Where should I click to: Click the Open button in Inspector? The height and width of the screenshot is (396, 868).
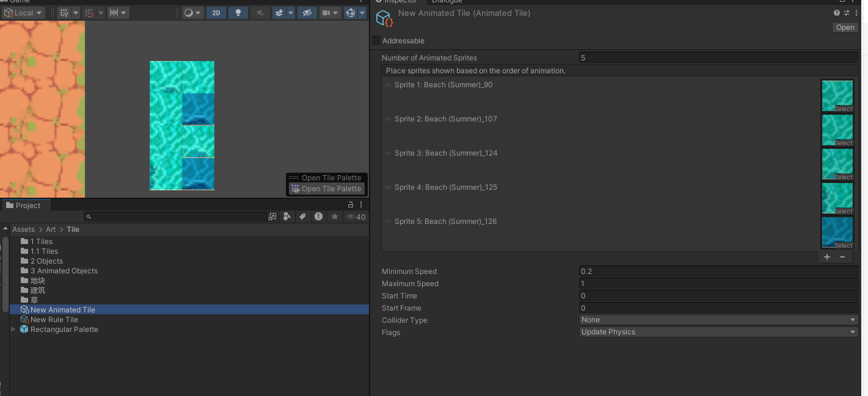coord(845,27)
